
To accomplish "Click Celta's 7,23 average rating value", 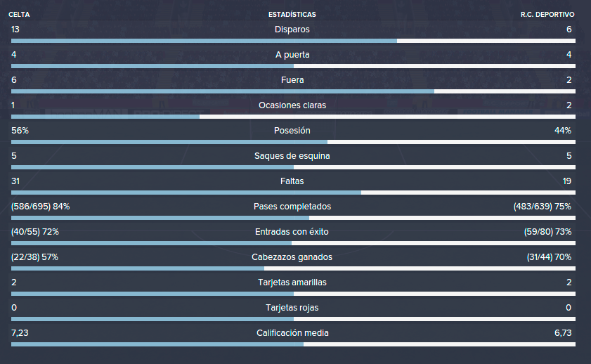I will [x=20, y=332].
